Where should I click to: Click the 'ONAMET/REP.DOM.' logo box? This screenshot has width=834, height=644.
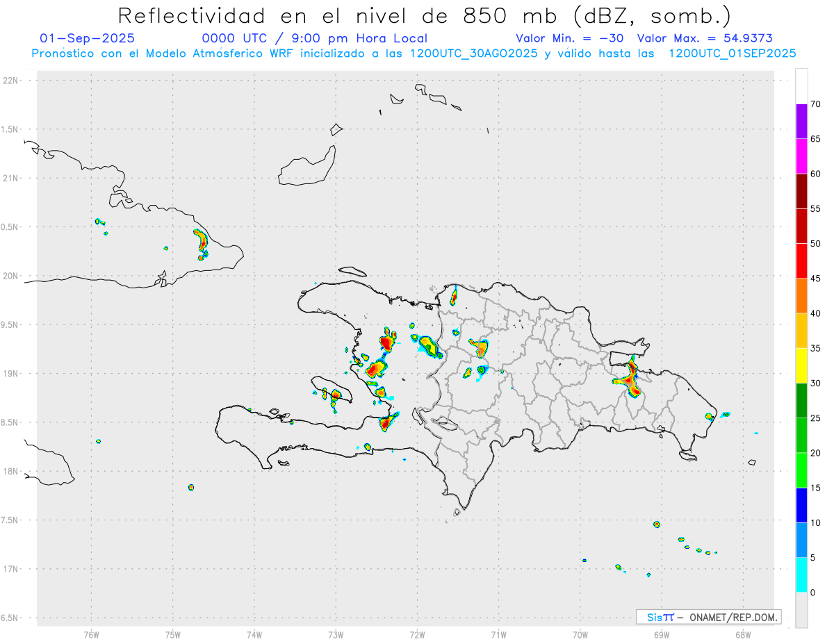(x=709, y=617)
